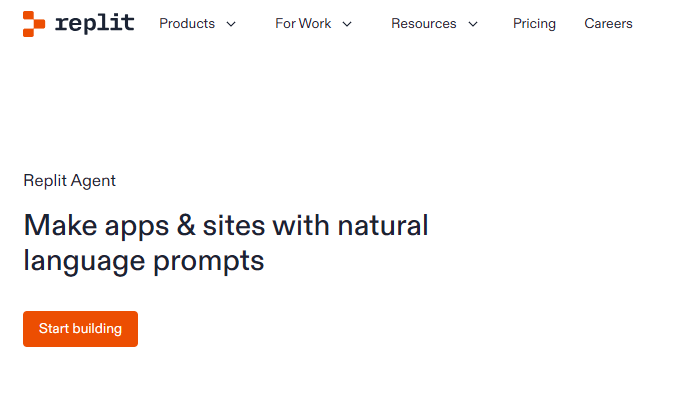Open the Resources menu
Image resolution: width=686 pixels, height=410 pixels.
[424, 24]
